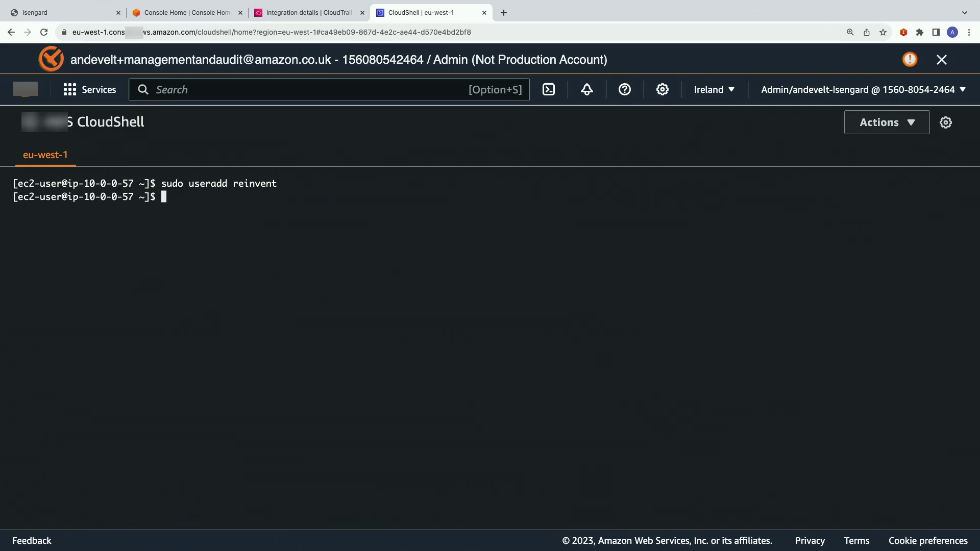This screenshot has width=980, height=551.
Task: Click the AWS logo home icon
Action: pos(25,89)
